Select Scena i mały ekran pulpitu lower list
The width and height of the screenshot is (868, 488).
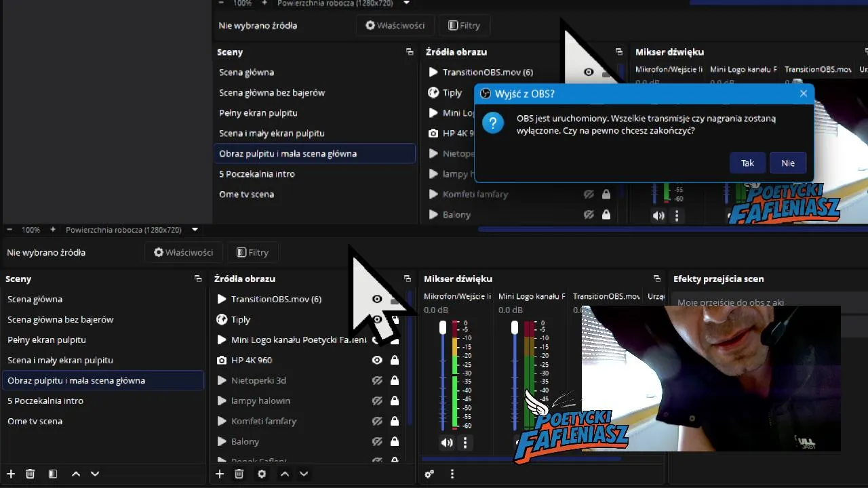coord(103,360)
